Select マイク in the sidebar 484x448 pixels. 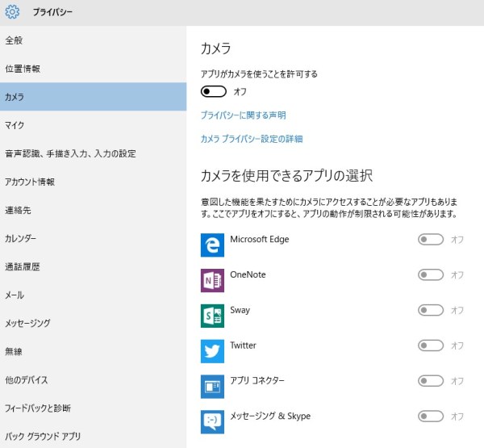pos(15,125)
